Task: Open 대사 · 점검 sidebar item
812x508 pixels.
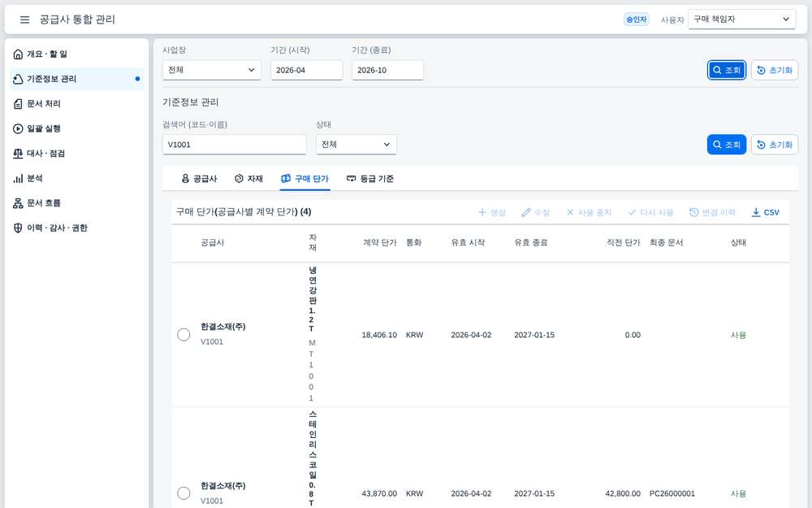Action: (x=76, y=154)
